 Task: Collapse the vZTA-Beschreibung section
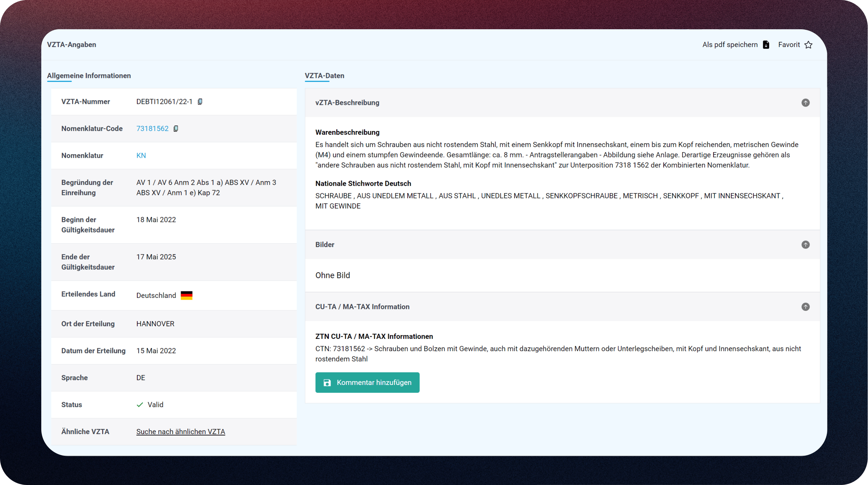805,103
